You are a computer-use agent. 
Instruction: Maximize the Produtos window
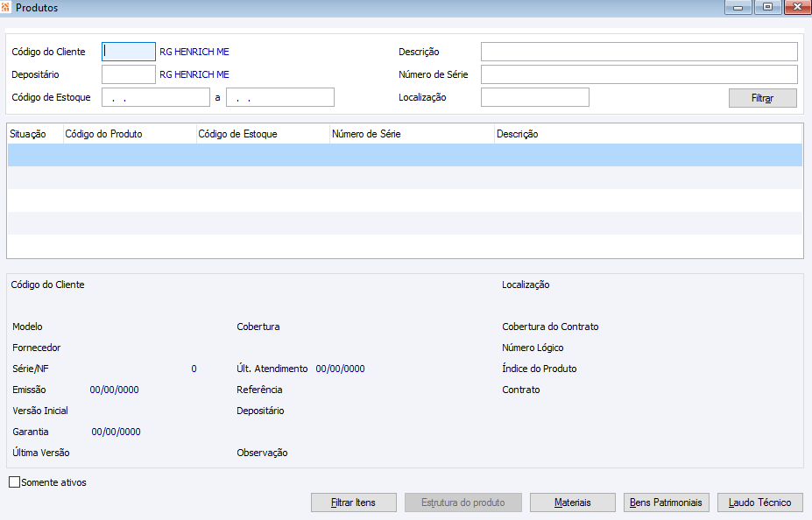click(768, 7)
